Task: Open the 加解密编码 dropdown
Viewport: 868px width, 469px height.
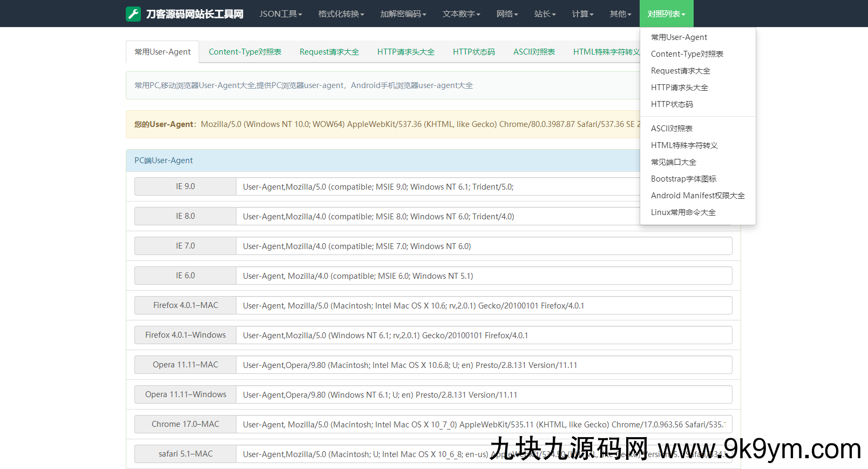Action: (x=403, y=14)
